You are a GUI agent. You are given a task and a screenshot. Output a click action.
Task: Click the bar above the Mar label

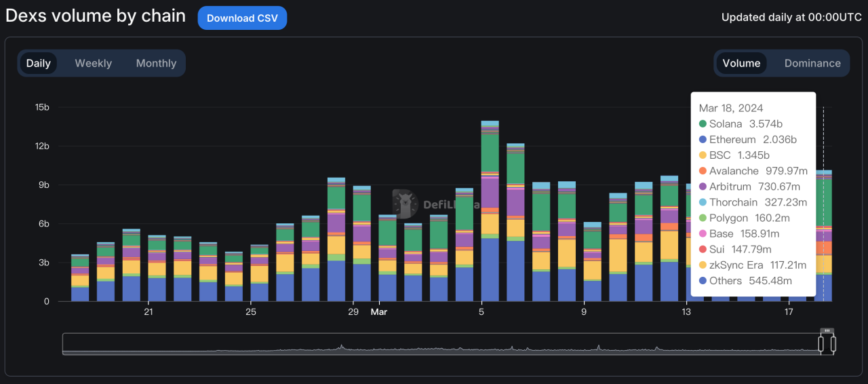pos(388,258)
